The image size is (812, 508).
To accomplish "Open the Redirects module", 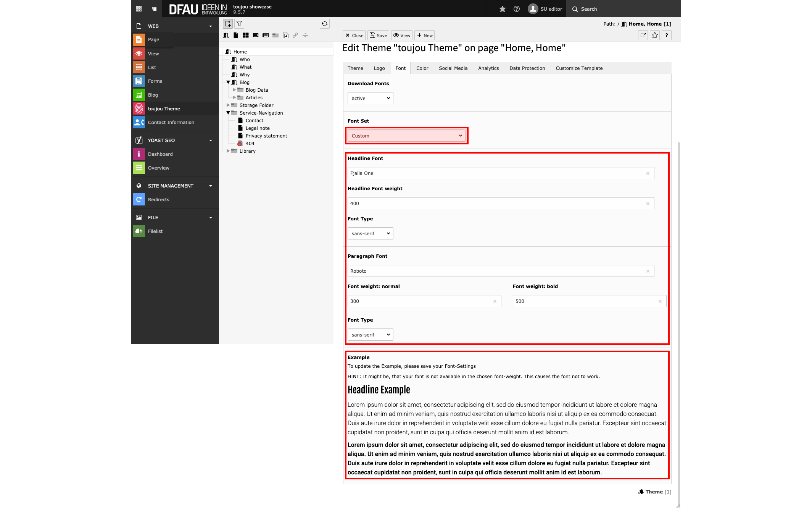I will (175, 199).
